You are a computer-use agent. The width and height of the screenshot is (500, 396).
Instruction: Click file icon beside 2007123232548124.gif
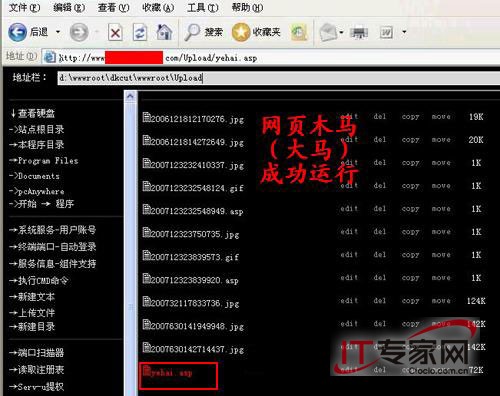pos(147,187)
